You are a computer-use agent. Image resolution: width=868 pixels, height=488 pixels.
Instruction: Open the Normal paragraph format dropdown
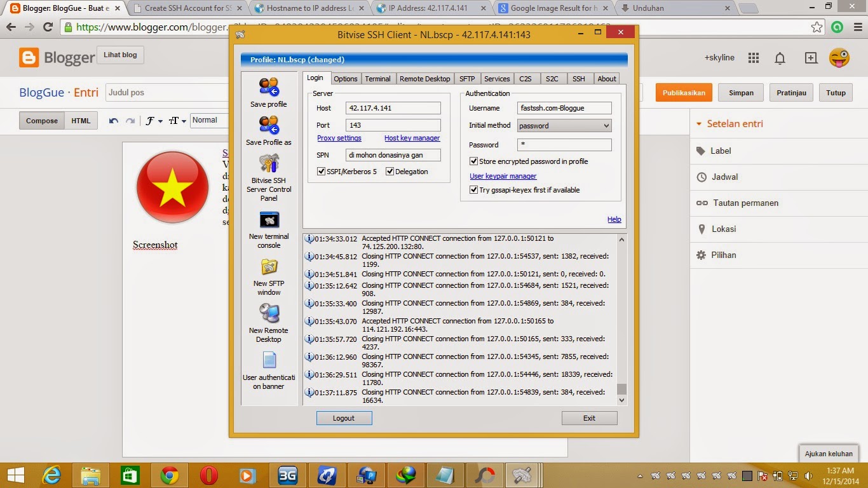tap(210, 120)
